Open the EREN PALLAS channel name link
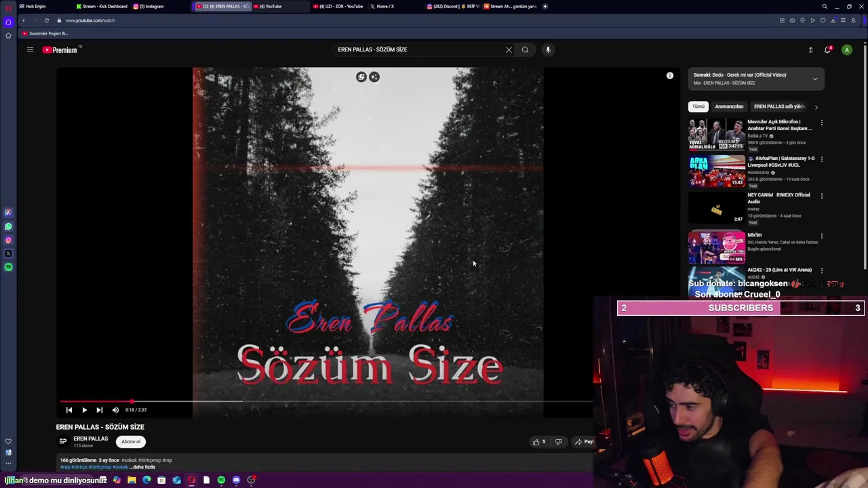 (x=91, y=439)
